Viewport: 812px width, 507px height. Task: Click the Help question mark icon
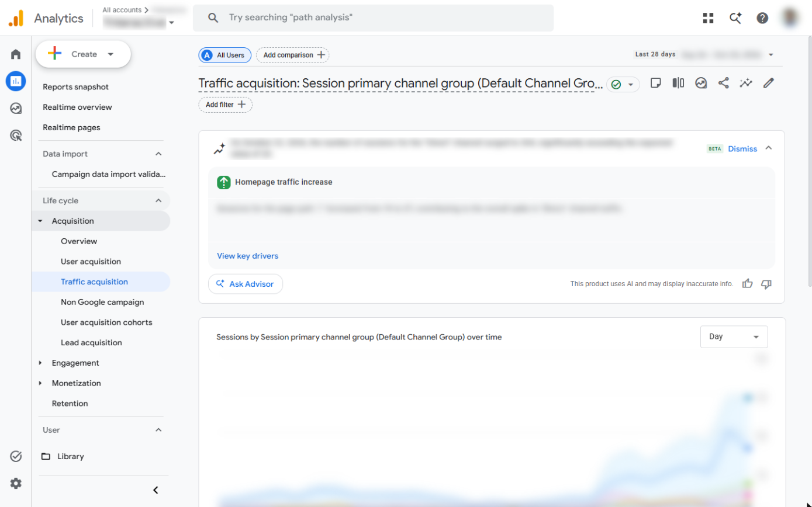(762, 18)
